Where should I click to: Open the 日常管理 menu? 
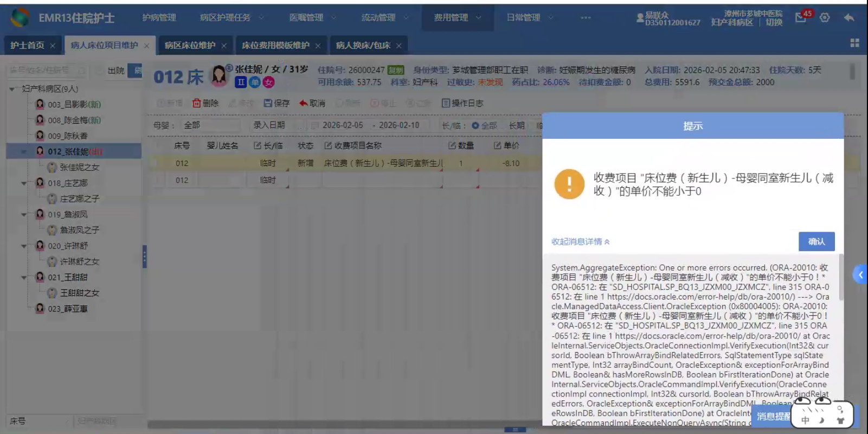pos(530,17)
